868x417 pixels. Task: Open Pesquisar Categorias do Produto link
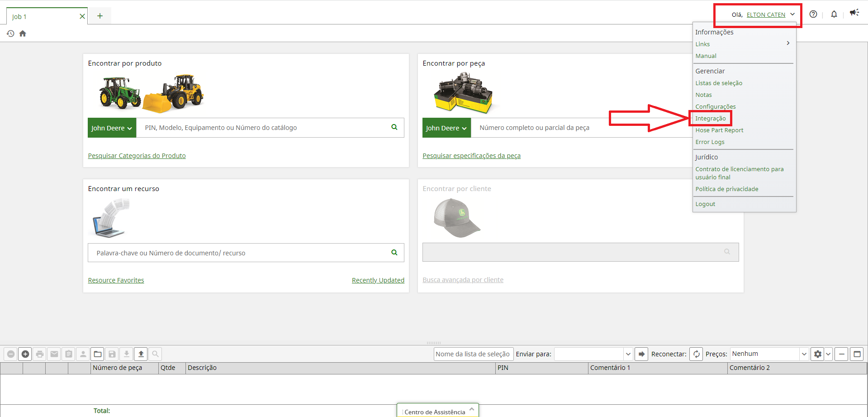click(137, 155)
